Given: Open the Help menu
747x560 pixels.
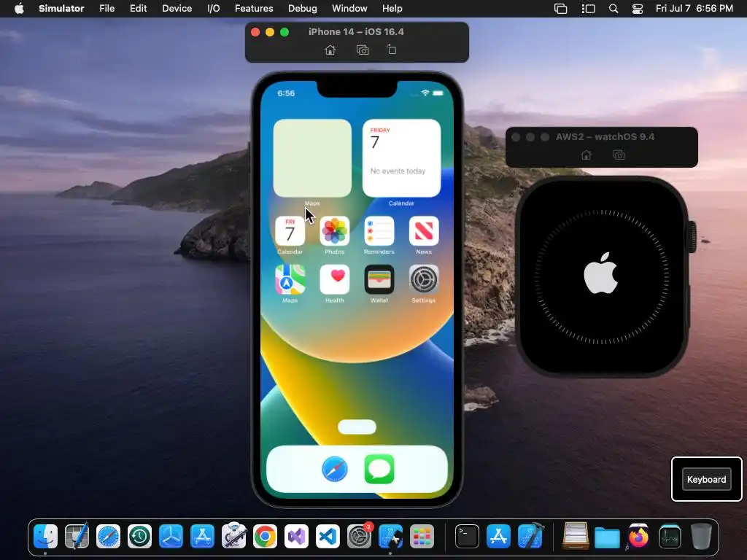Looking at the screenshot, I should pos(392,9).
